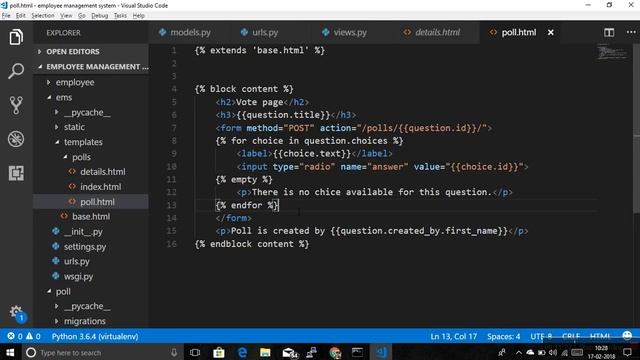
Task: Open the Manage gear menu
Action: (x=16, y=312)
